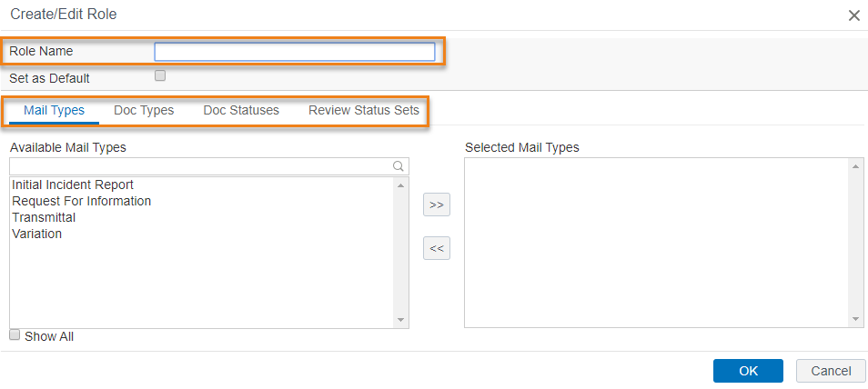Click the down arrow of the Available list scrollbar

click(x=400, y=320)
